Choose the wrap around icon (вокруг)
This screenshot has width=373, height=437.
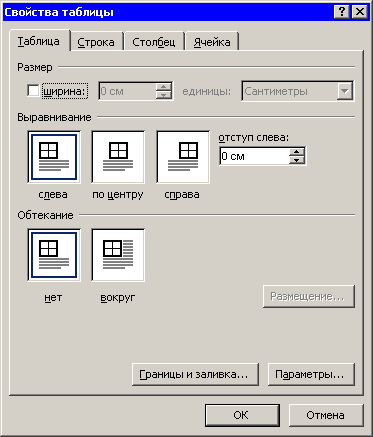click(118, 255)
